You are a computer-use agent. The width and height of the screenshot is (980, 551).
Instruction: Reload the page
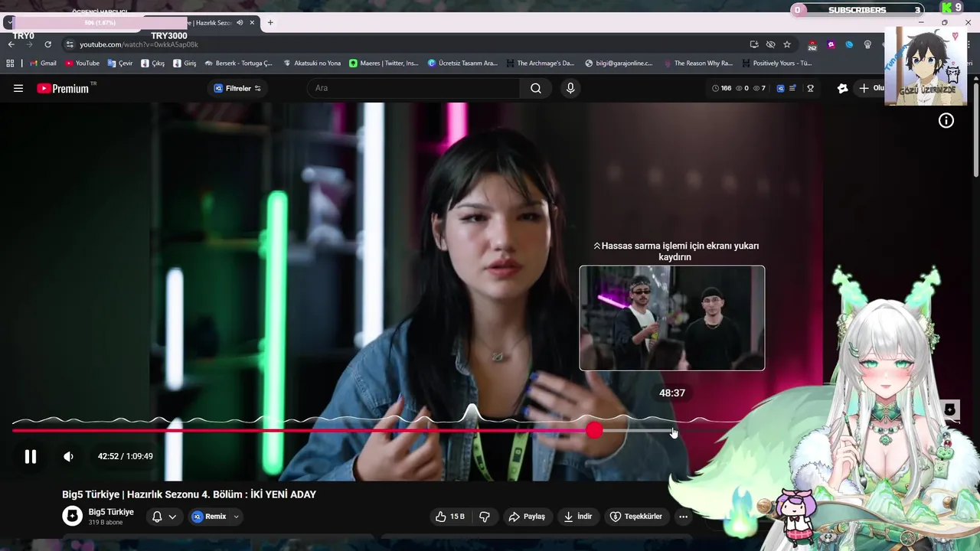coord(47,44)
